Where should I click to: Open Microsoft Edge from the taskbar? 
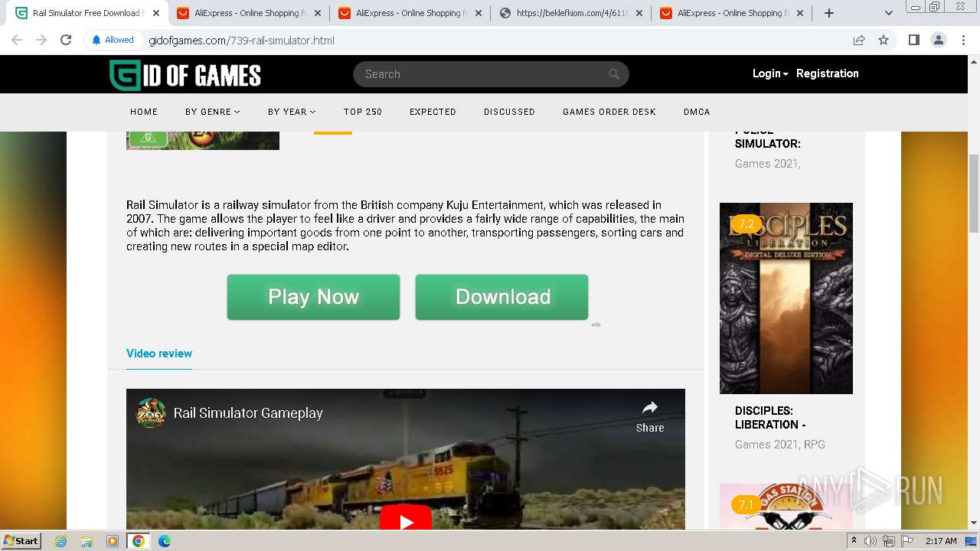pos(165,541)
